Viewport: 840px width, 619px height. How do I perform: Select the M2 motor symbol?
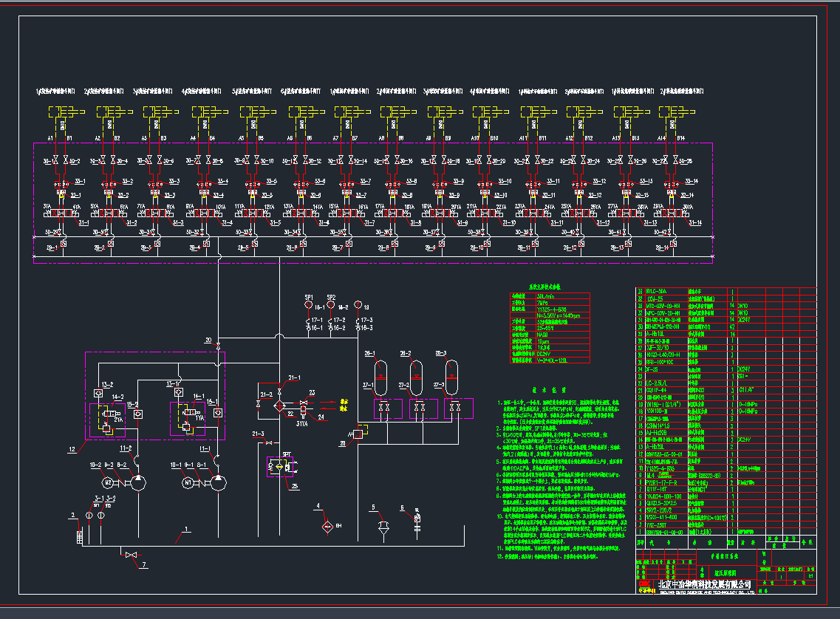[x=108, y=483]
